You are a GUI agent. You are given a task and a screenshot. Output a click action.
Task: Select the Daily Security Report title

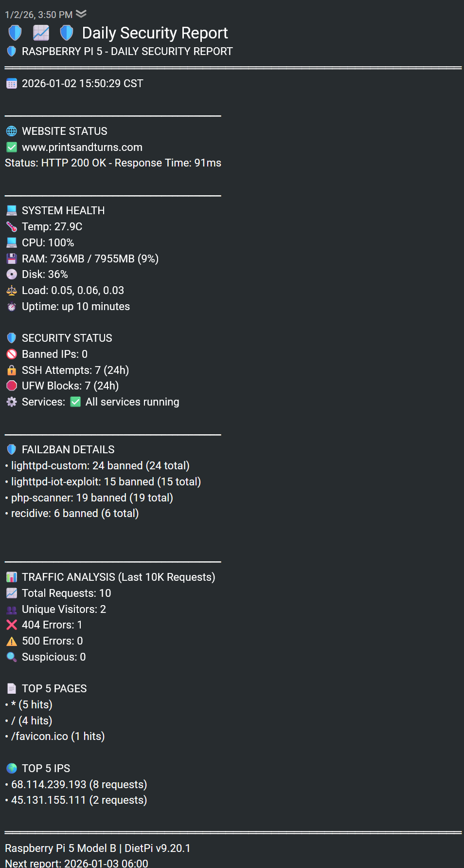coord(155,33)
